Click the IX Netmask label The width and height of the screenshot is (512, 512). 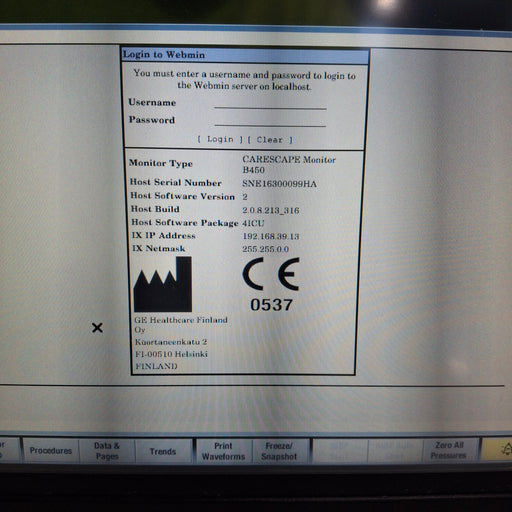tap(158, 248)
